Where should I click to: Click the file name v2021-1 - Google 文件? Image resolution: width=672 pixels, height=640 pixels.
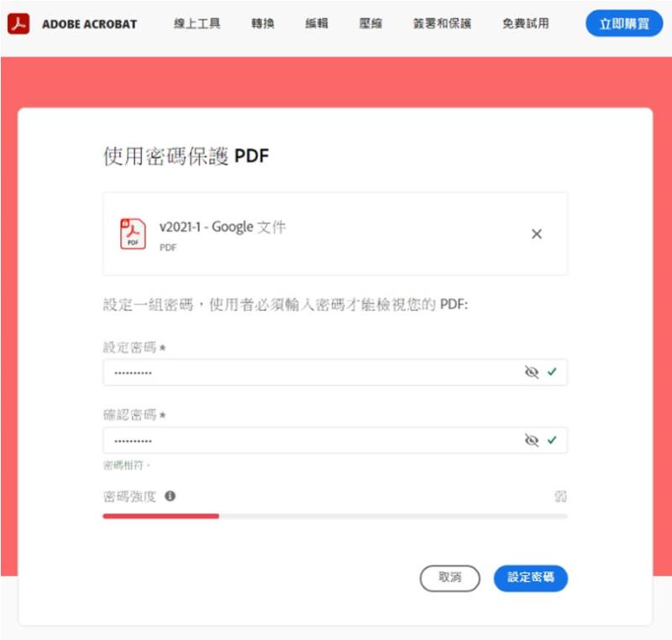tap(223, 227)
